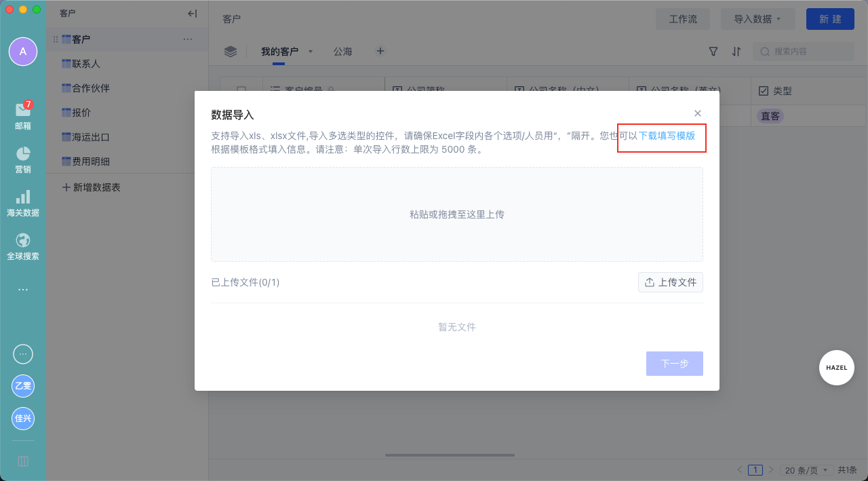Click the stacked layers view icon
The image size is (868, 481).
click(x=231, y=52)
